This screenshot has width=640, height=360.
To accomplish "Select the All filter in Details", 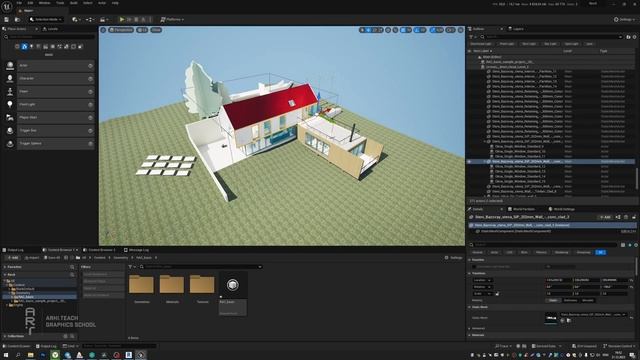I will click(x=600, y=252).
